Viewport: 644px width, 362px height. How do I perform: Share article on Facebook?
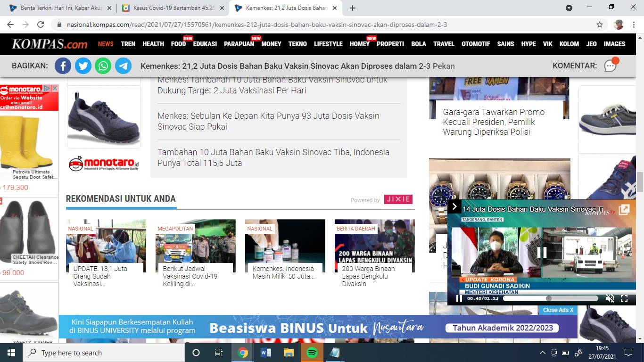63,66
